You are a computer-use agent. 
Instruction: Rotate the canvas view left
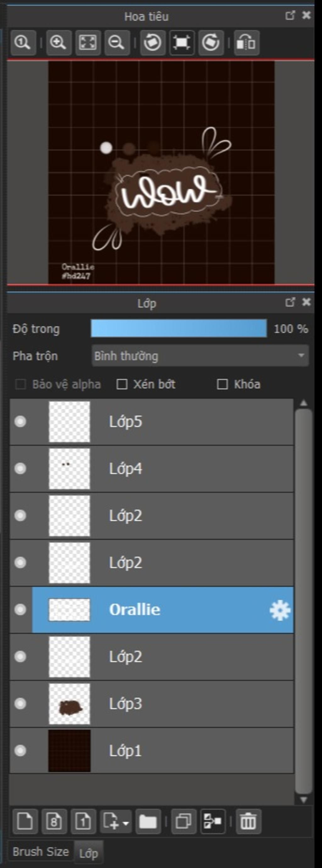click(x=153, y=43)
